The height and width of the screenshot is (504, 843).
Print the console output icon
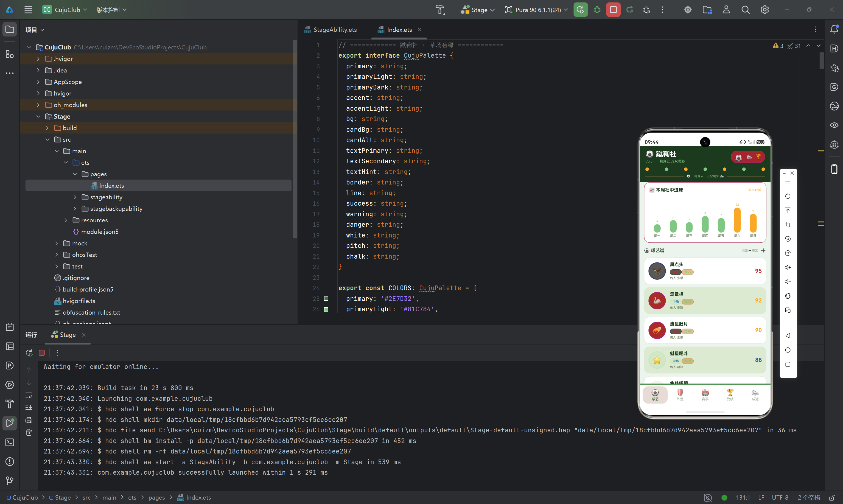29,420
